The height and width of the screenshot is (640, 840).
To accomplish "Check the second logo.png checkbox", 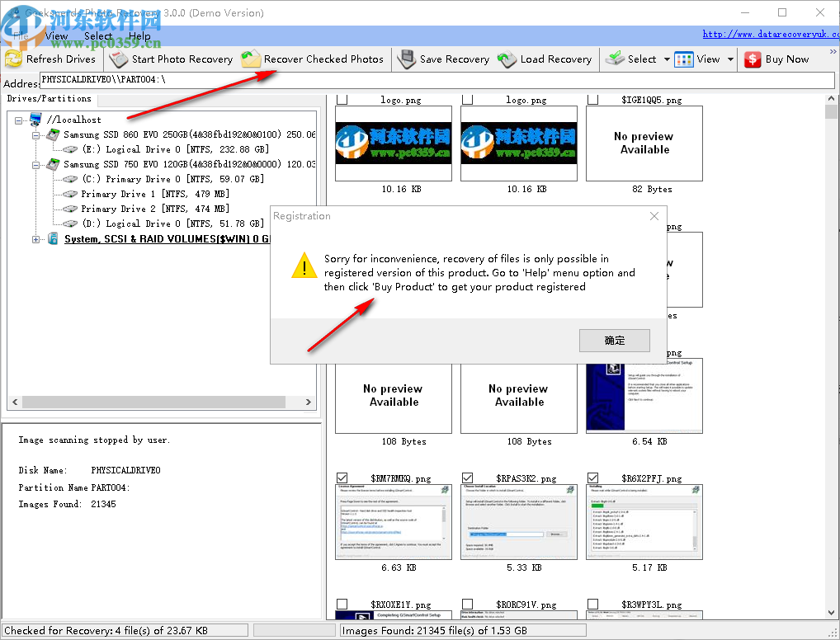I will coord(467,100).
